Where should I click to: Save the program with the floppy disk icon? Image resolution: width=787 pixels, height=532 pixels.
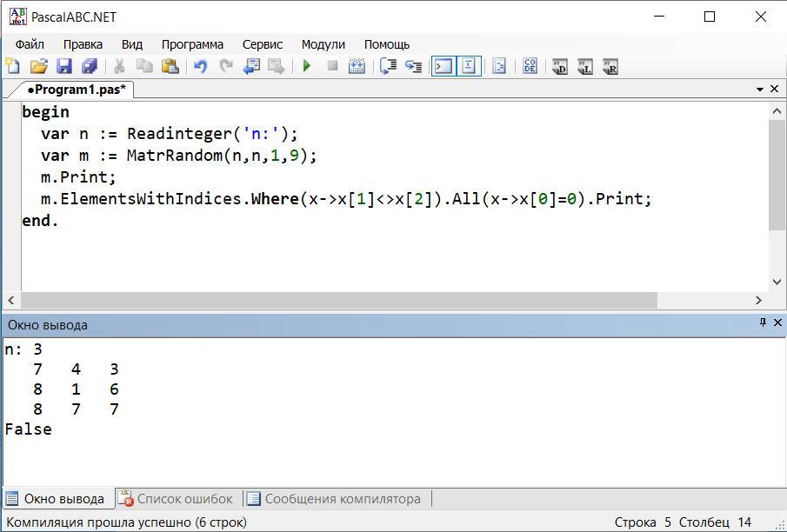pos(63,66)
